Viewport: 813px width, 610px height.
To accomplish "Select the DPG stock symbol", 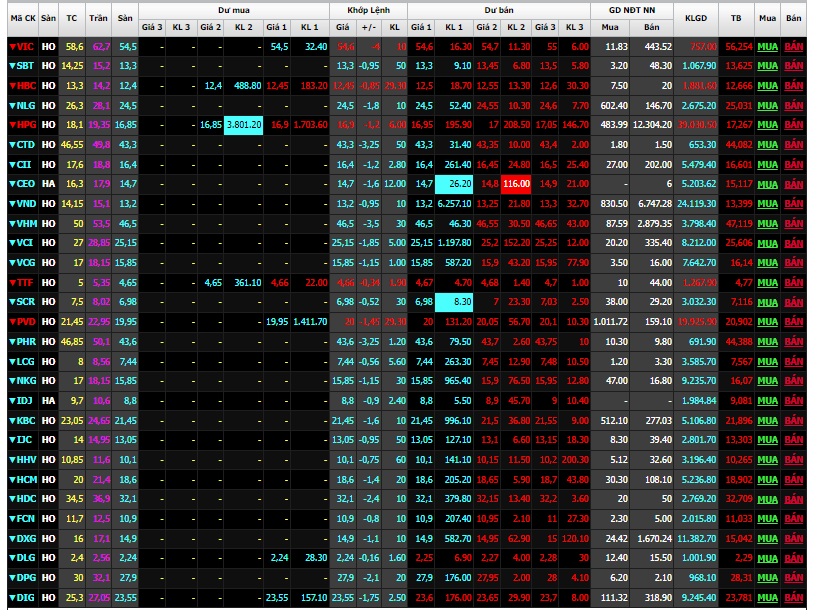I will (x=26, y=578).
